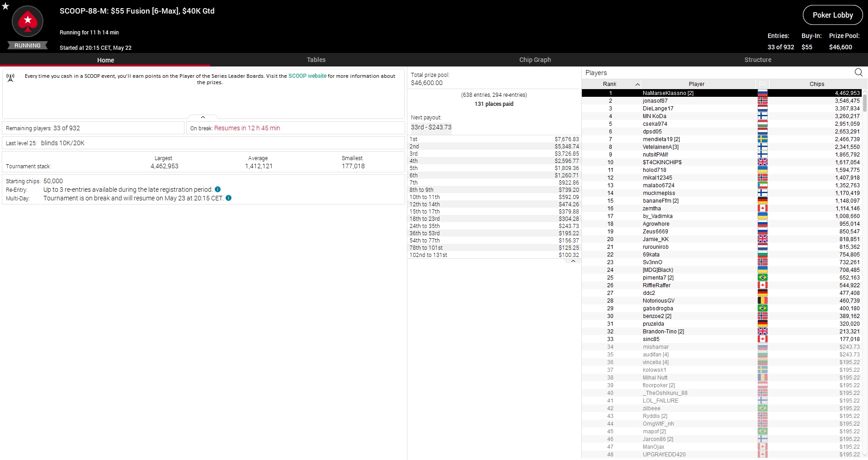Click the flag next to NotoriousGV

[x=763, y=301]
